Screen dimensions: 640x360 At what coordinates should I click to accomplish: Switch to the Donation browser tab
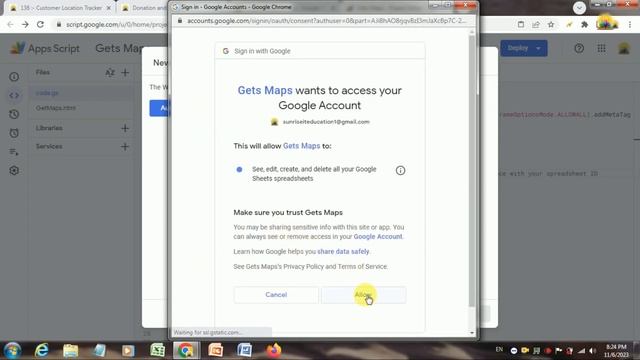coord(144,8)
